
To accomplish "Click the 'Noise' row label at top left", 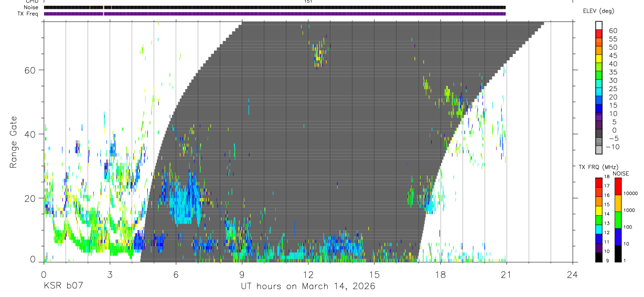I will click(31, 7).
